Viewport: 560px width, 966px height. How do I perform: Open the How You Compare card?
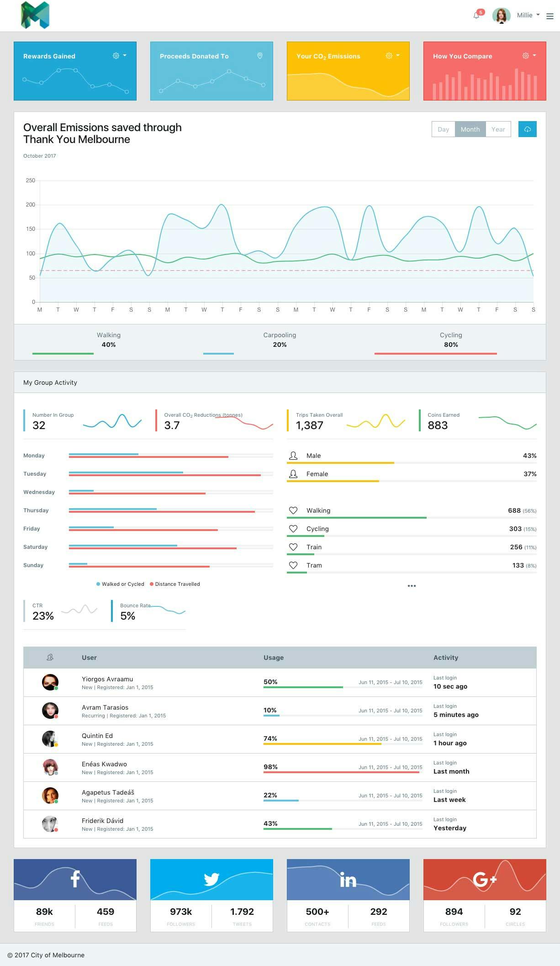pos(485,71)
